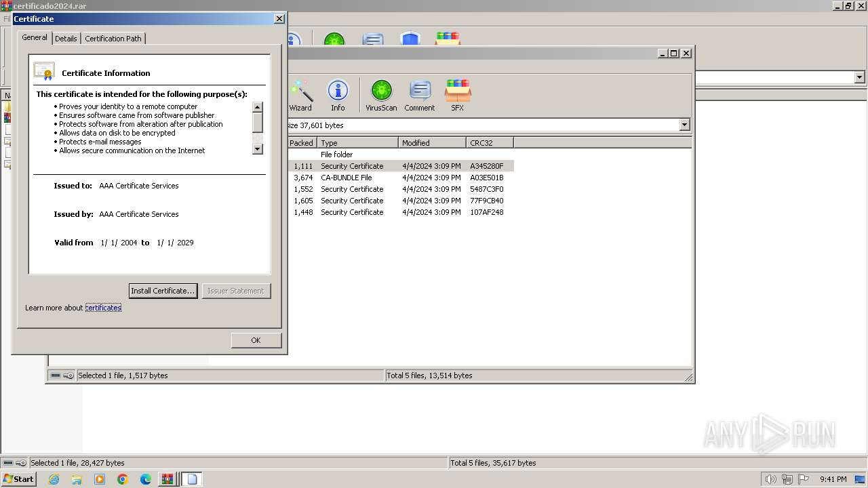Click the CRC32 value A03E501B
Screen dimensions: 868x488
point(487,178)
